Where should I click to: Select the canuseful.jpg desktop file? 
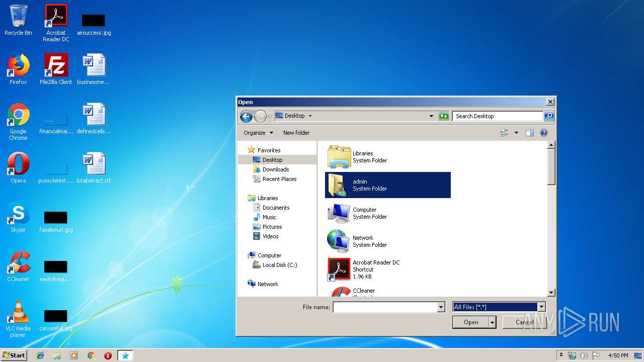[56, 320]
